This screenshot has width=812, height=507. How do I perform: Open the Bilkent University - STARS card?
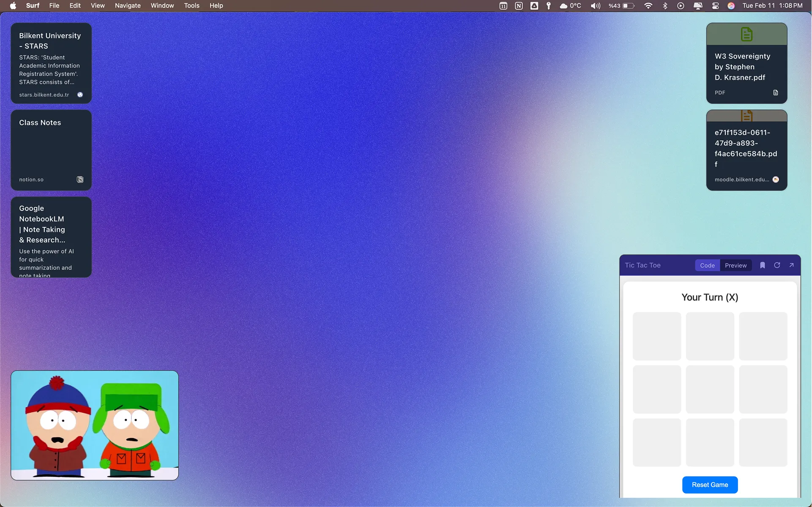[x=51, y=63]
